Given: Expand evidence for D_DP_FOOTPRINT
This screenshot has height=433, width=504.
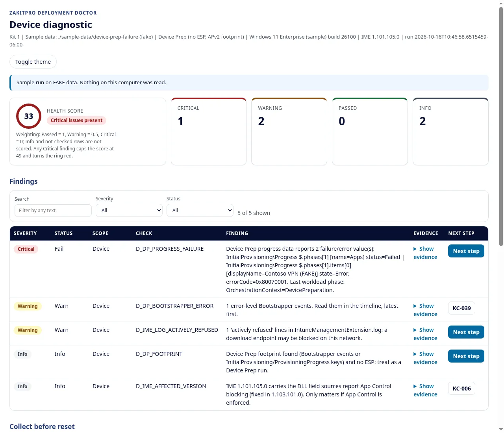Looking at the screenshot, I should pyautogui.click(x=425, y=358).
